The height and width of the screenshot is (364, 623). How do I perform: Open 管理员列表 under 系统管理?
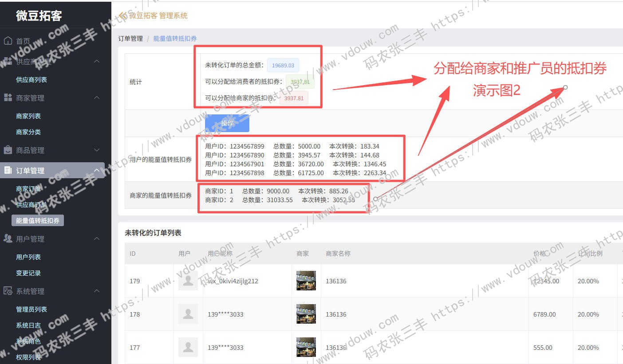(32, 309)
